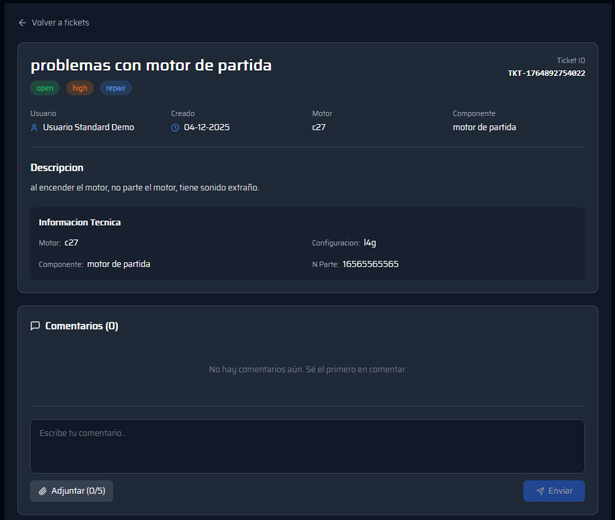Screen dimensions: 615x520
Task: Click the orange high priority badge
Action: click(x=80, y=88)
